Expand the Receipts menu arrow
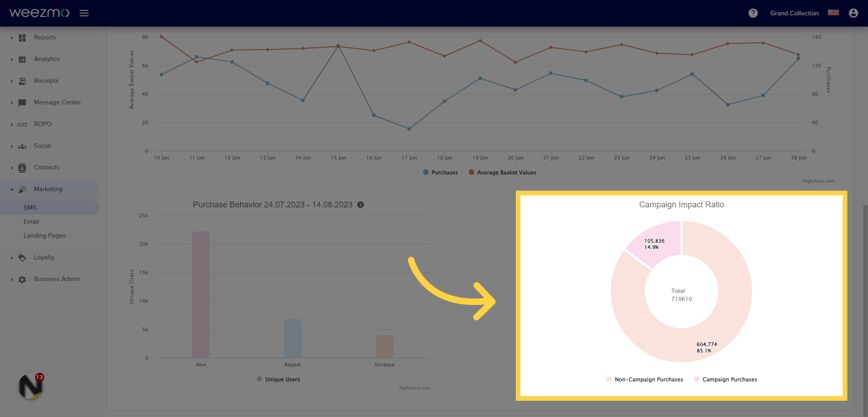The height and width of the screenshot is (417, 868). (12, 81)
